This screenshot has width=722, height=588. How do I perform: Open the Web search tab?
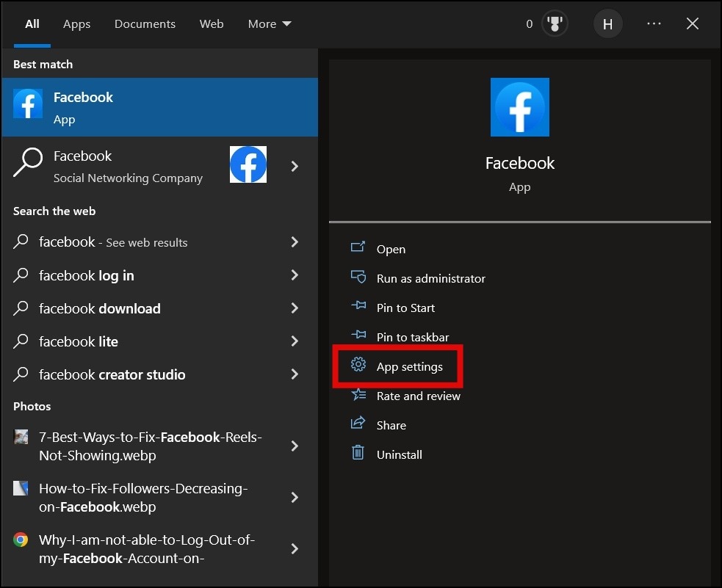click(x=212, y=23)
